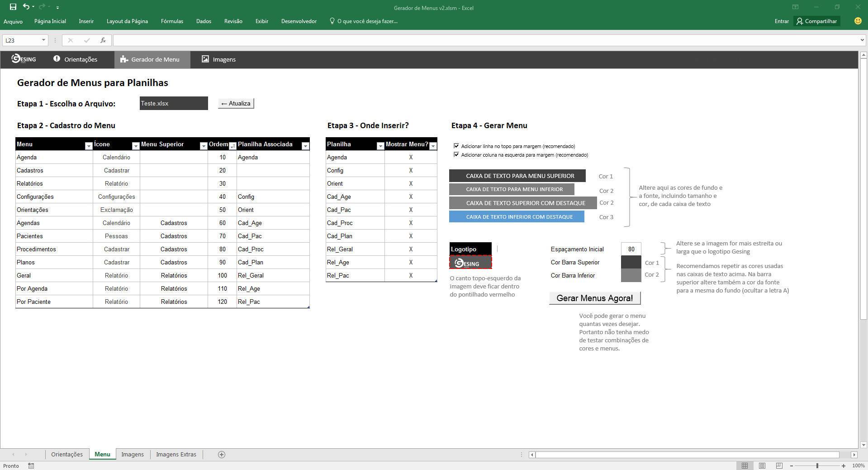
Task: Select Page Break Preview view icon
Action: click(779, 465)
